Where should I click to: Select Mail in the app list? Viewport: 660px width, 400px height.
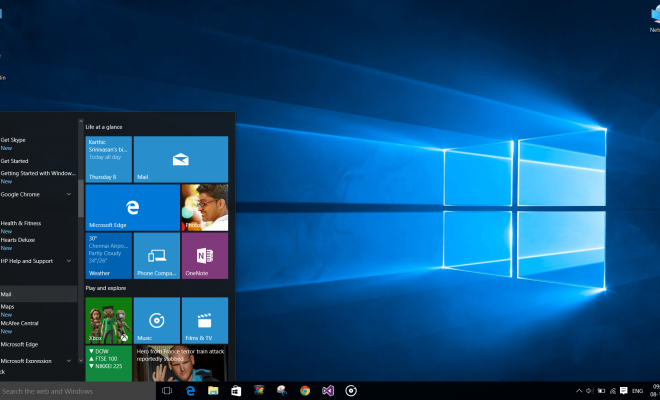[38, 294]
